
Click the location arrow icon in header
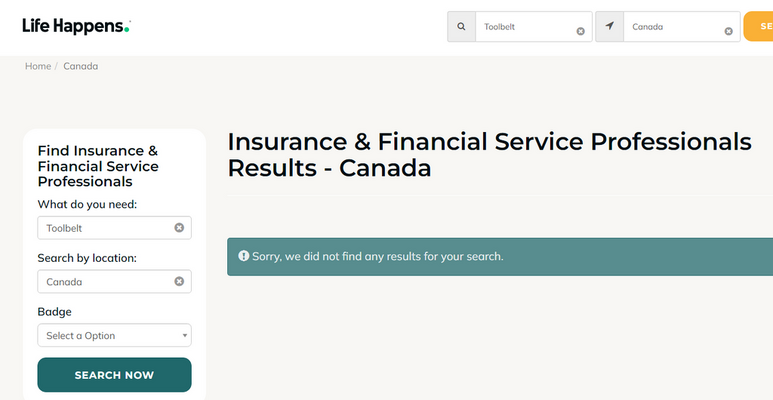point(609,27)
